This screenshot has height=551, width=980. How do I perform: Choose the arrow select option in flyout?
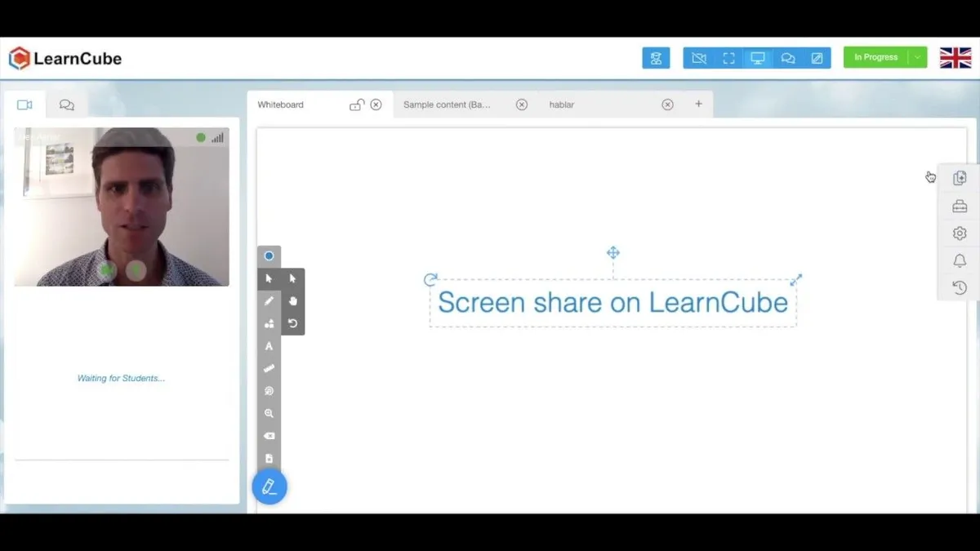point(292,278)
